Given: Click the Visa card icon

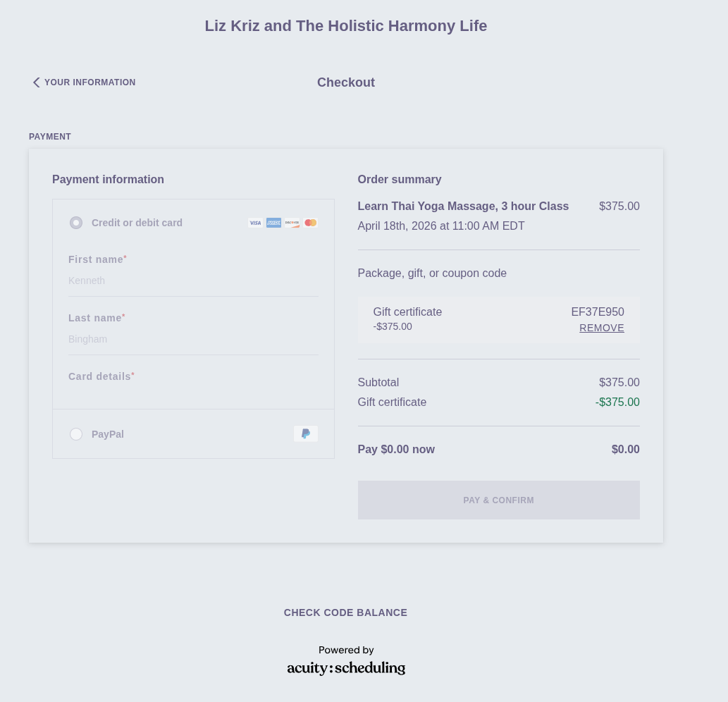Looking at the screenshot, I should (255, 223).
